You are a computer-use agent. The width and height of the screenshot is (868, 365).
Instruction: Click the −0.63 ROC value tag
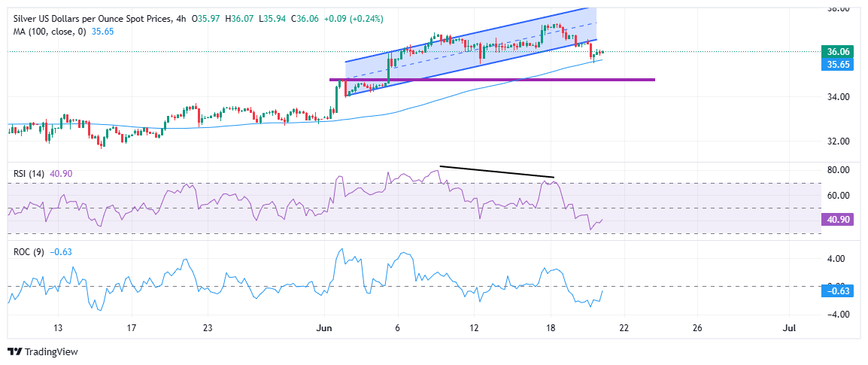[x=837, y=291]
